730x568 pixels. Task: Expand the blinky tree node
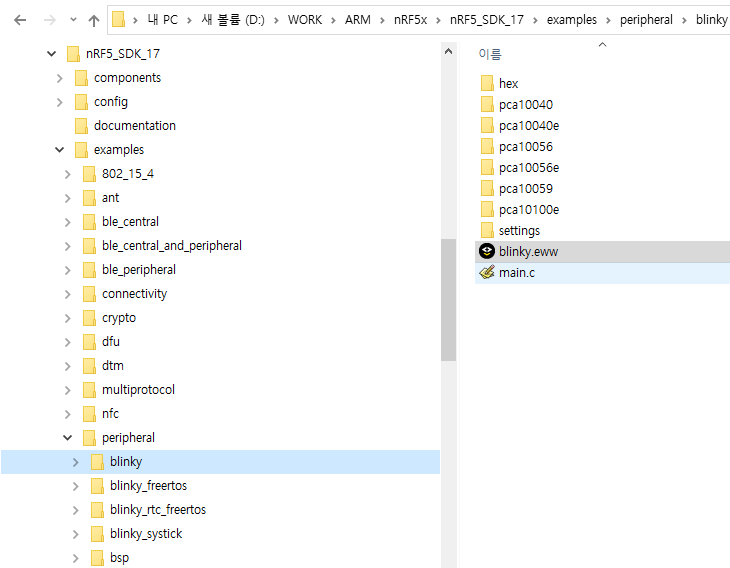pos(75,462)
